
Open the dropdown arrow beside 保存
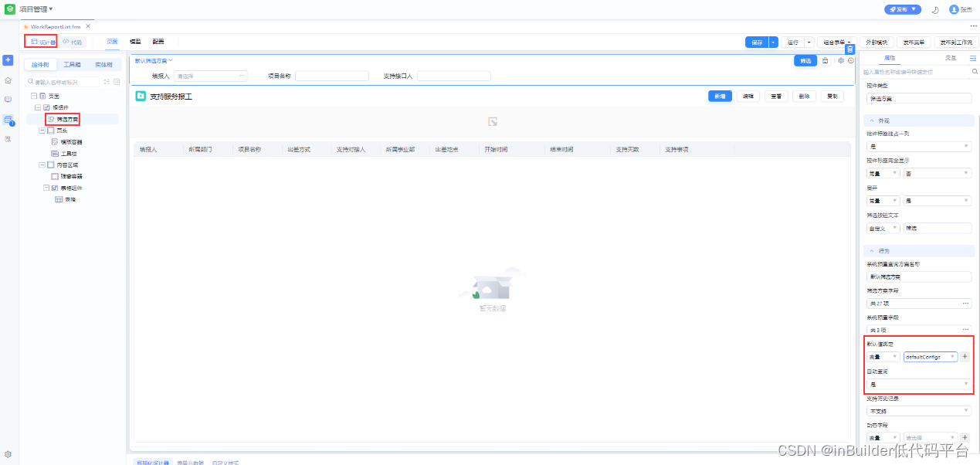click(x=774, y=42)
